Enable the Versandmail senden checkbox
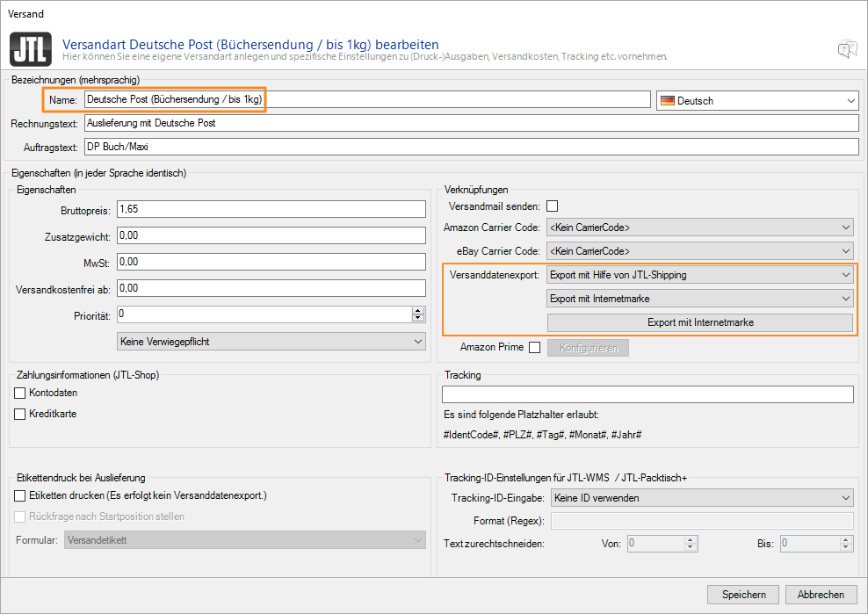Screen dimensions: 868x614 pyautogui.click(x=553, y=206)
